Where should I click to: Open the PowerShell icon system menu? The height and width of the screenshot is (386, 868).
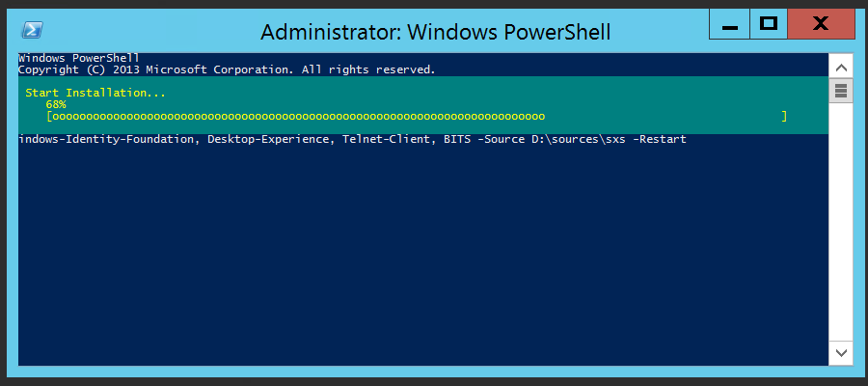pos(32,30)
